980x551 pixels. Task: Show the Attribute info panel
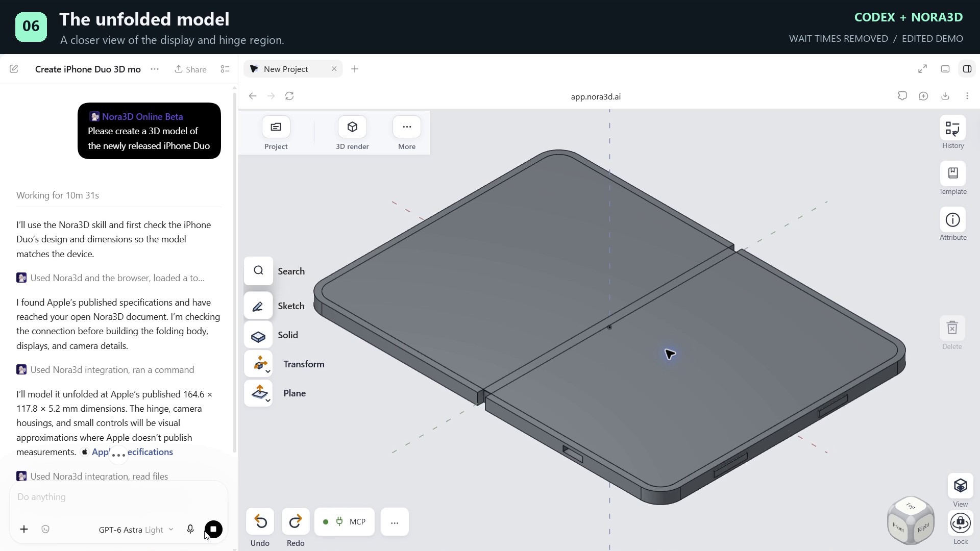[x=953, y=220]
